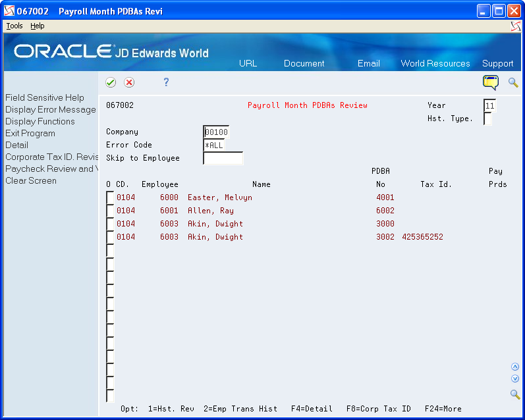Click the first empty option field below the data rows

110,250
